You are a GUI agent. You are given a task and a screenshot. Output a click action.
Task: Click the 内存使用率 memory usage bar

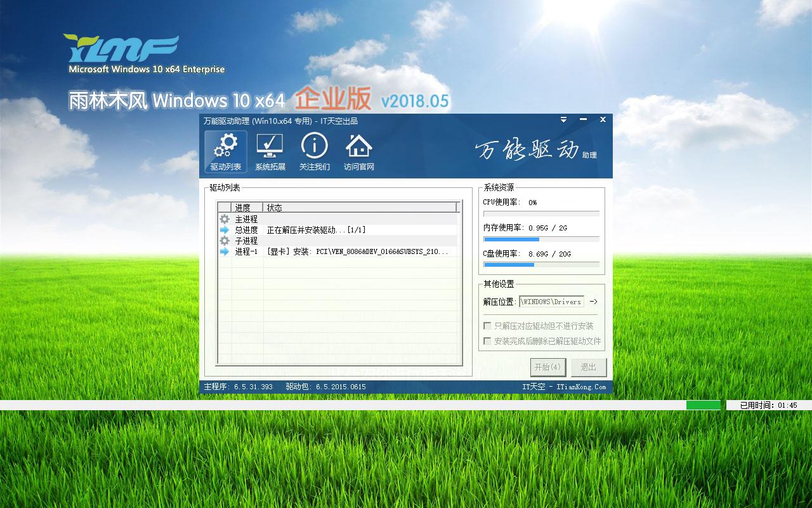pos(541,239)
